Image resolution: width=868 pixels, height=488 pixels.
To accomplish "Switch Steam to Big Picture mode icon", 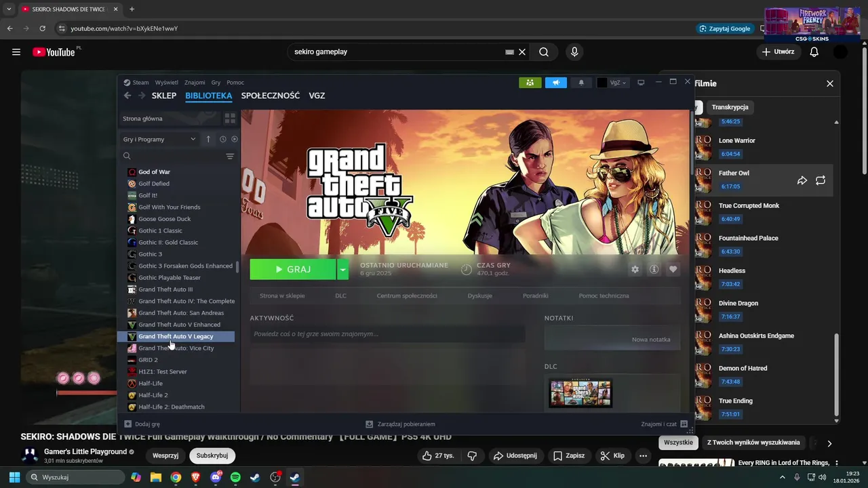I will (x=641, y=83).
